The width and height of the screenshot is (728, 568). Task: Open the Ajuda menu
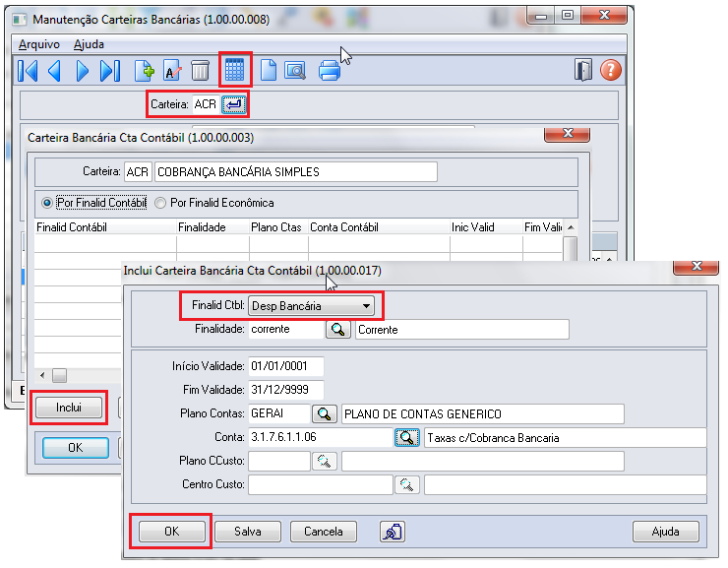click(x=89, y=44)
